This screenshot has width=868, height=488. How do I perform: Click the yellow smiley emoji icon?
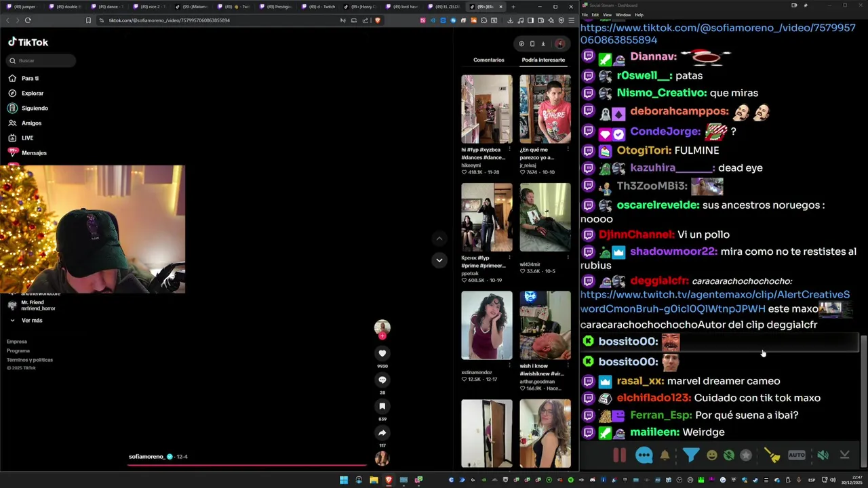[x=711, y=455]
